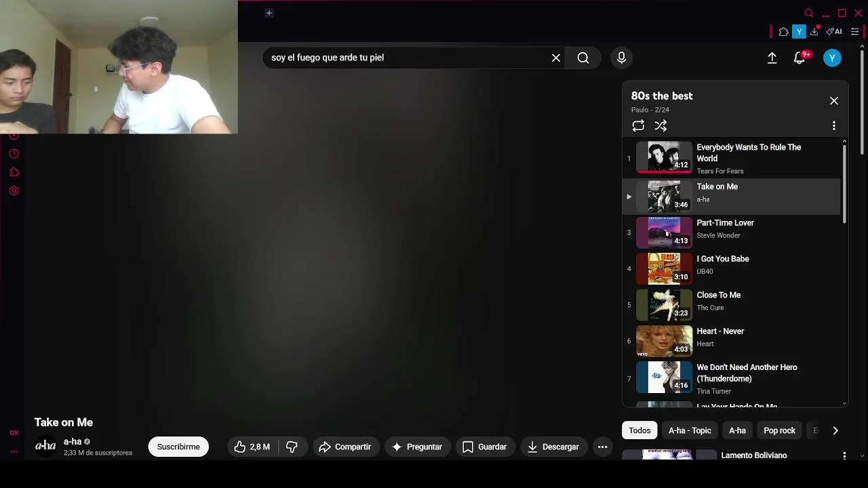
Task: Dislike the Take on Me video
Action: point(292,447)
